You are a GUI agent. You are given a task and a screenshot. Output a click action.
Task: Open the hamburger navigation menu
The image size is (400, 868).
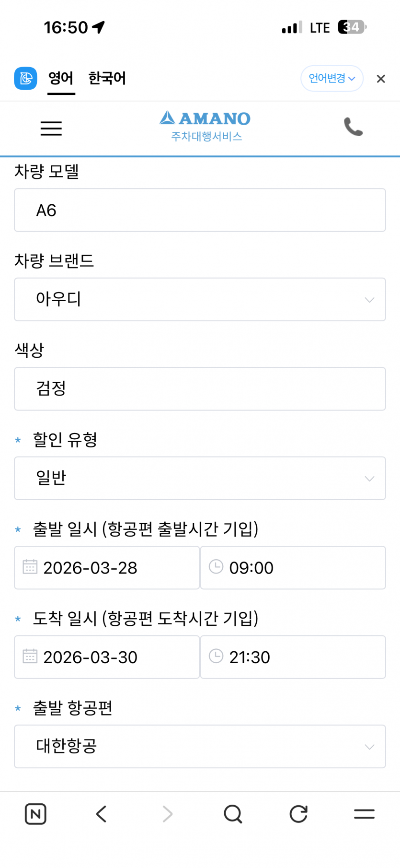point(51,129)
